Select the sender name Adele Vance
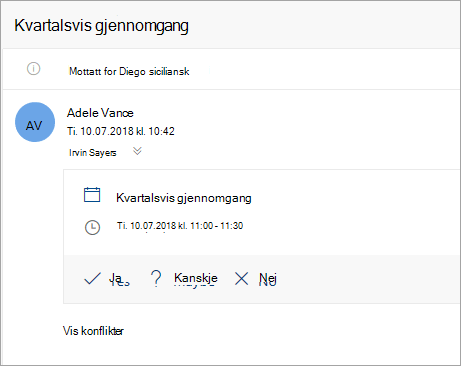Screen dimensions: 461x366 (x=100, y=113)
